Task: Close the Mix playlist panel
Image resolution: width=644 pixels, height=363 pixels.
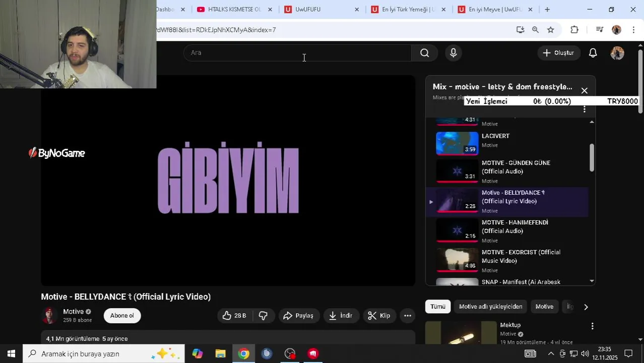Action: click(584, 91)
